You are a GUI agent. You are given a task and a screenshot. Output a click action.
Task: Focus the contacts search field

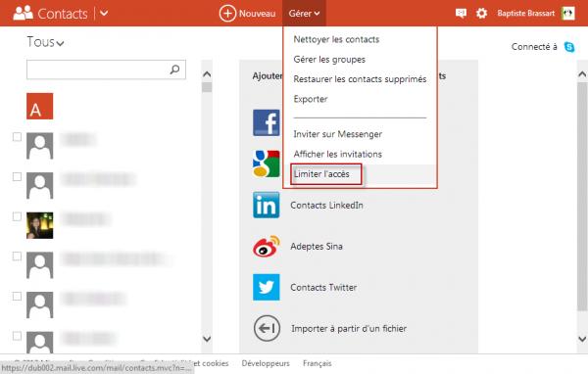(106, 70)
